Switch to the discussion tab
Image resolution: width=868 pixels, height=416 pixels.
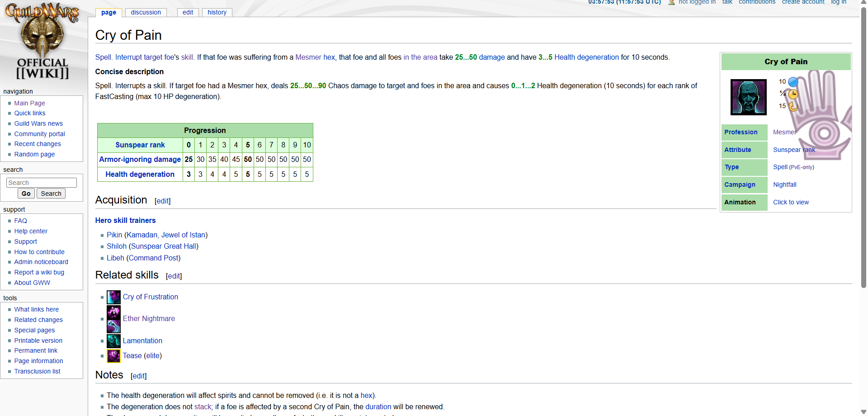(x=146, y=12)
